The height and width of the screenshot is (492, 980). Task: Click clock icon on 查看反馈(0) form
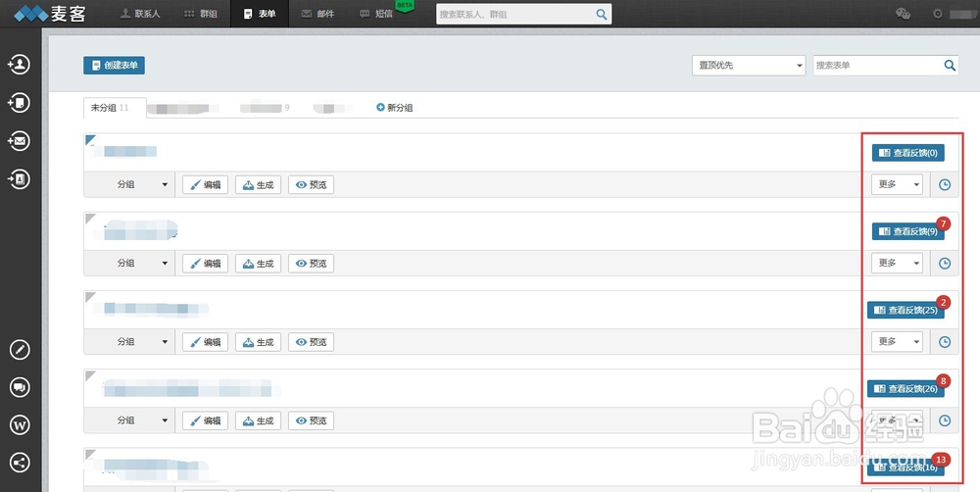coord(945,185)
